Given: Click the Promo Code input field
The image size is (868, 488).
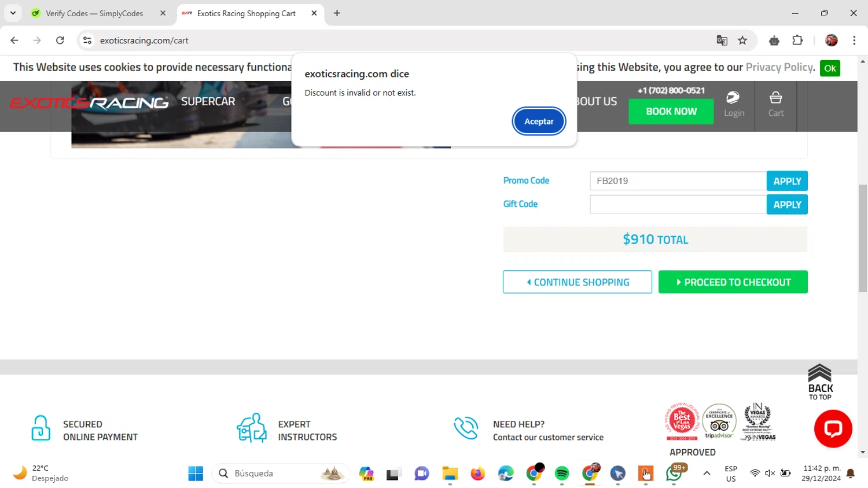Looking at the screenshot, I should point(678,181).
